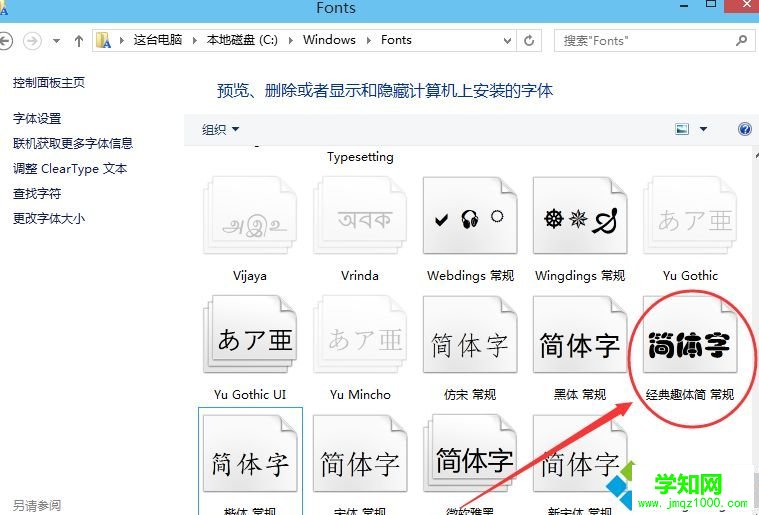Click the Yu Gothic name label
This screenshot has width=759, height=515.
pyautogui.click(x=690, y=275)
